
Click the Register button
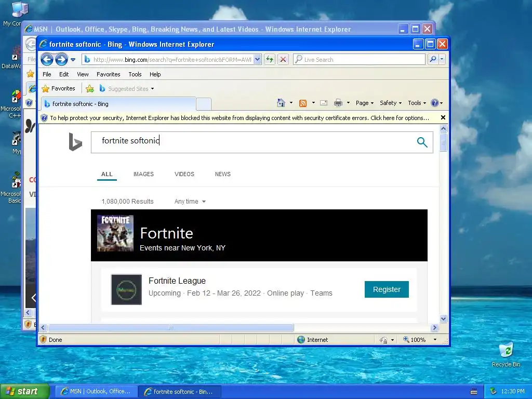click(x=387, y=289)
